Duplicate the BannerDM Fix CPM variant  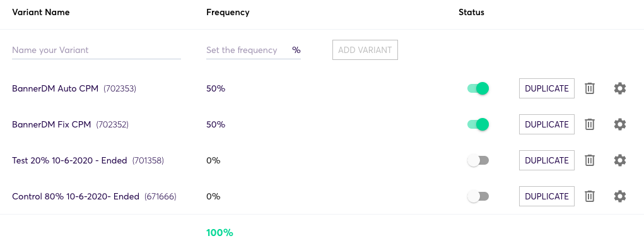pyautogui.click(x=547, y=124)
